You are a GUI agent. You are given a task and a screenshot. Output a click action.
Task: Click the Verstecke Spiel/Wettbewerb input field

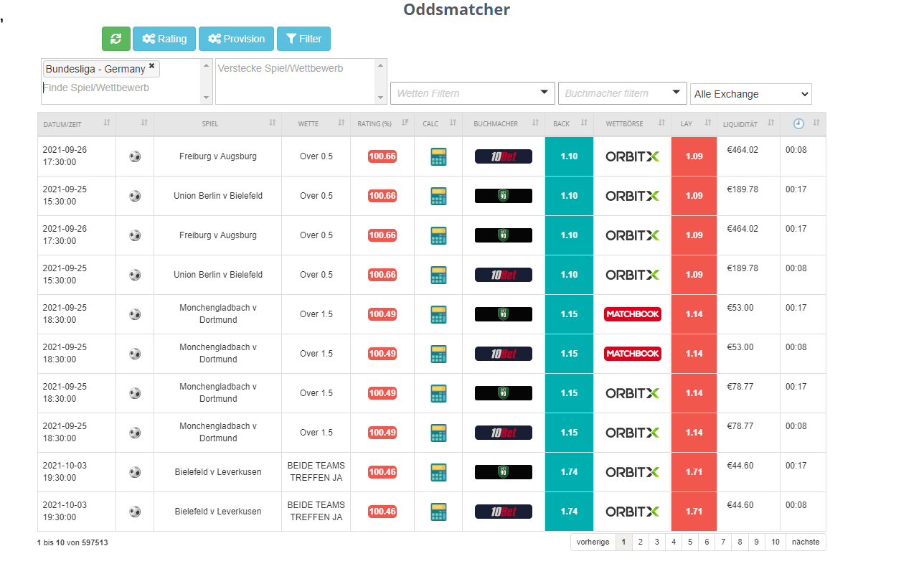(x=294, y=80)
